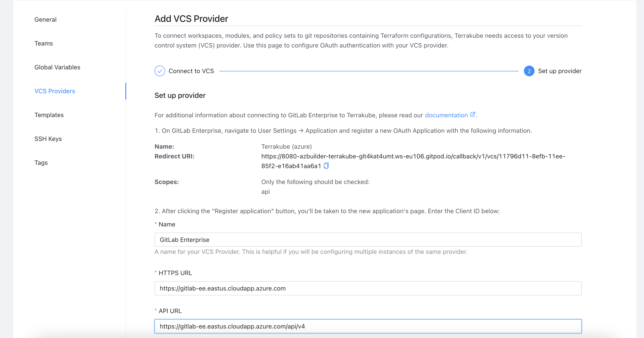Click into the HTTPS URL input field

coord(368,288)
